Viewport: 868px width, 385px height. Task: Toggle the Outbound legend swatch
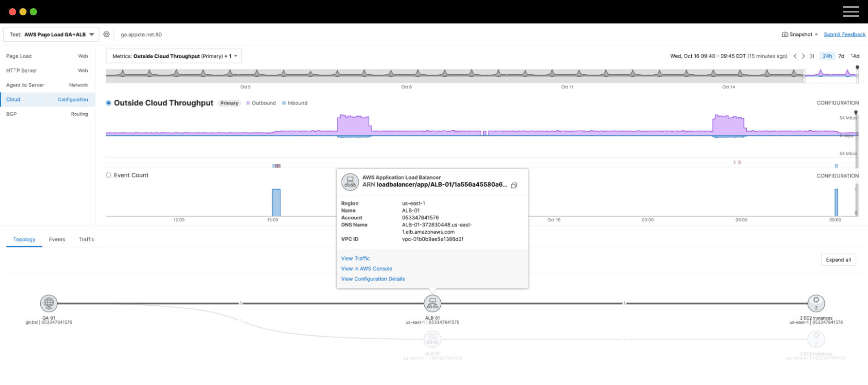tap(248, 103)
